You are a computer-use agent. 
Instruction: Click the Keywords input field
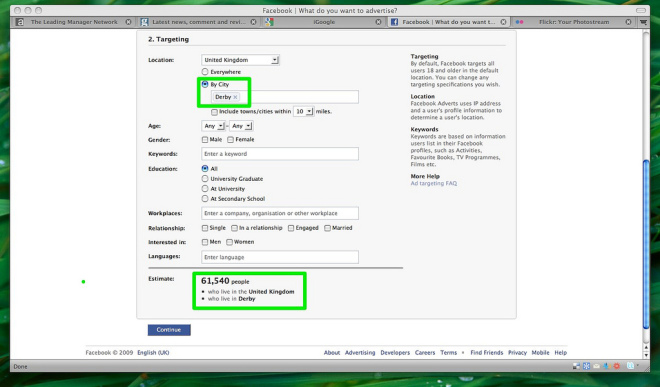[x=280, y=154]
